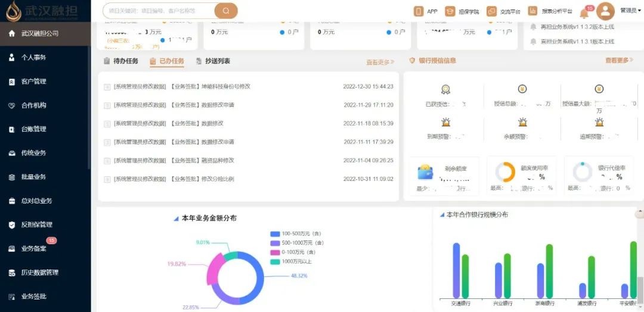Viewport: 644px width, 312px height.
Task: Click the user avatar icon
Action: (605, 11)
